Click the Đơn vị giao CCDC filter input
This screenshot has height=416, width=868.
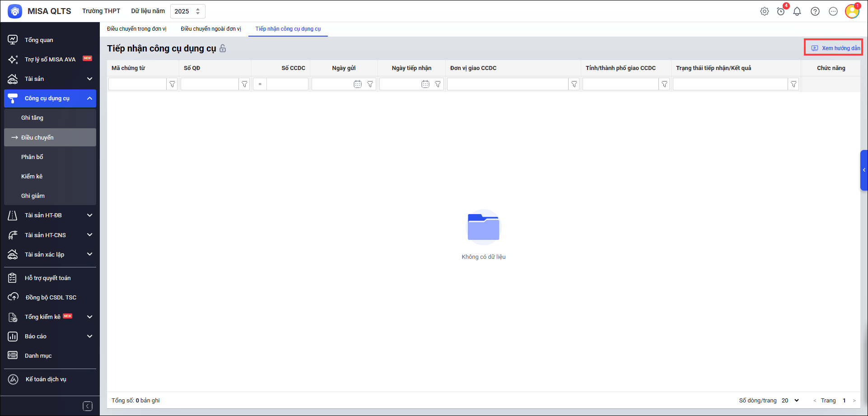pyautogui.click(x=508, y=84)
